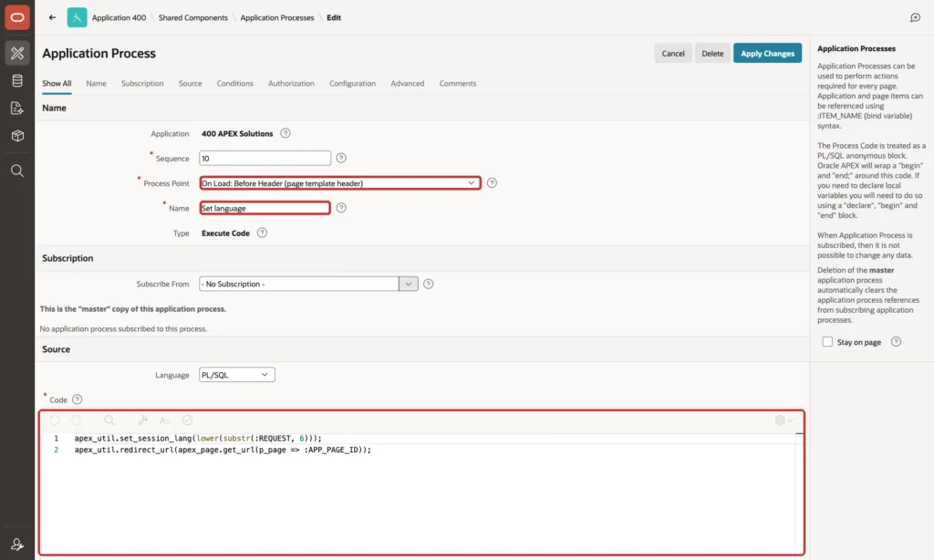Click the autocomplete A icon in editor
Viewport: 934px width, 560px height.
tap(165, 420)
